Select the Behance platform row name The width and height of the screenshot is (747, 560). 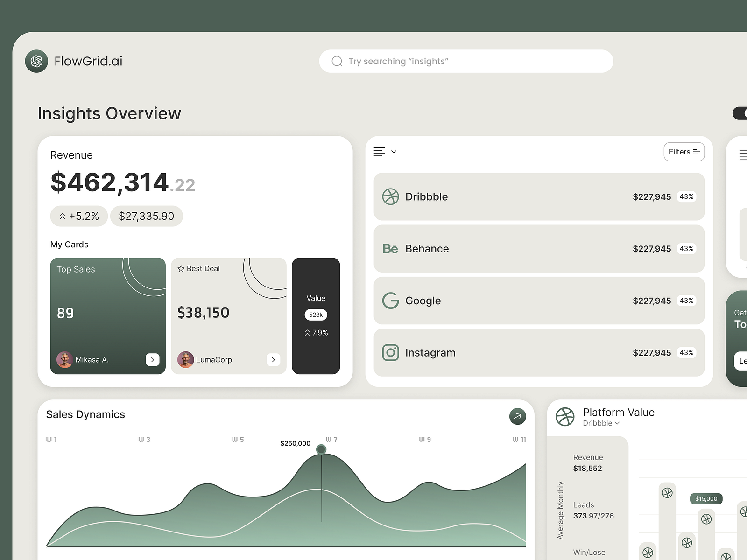427,249
